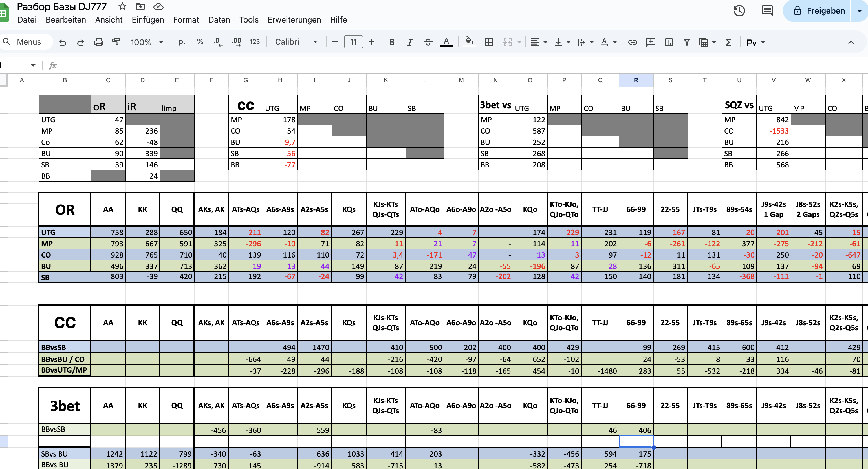This screenshot has height=469, width=868.
Task: Click the font size field showing 11
Action: (x=353, y=42)
